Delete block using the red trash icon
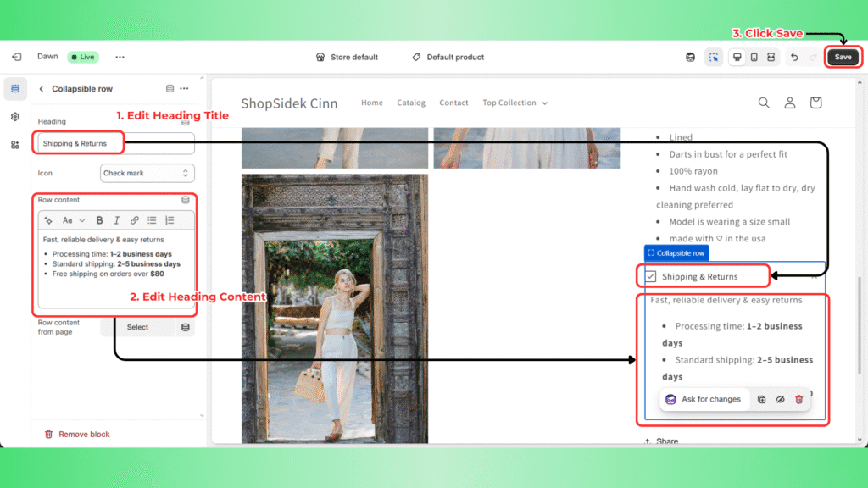868x488 pixels. (x=798, y=399)
